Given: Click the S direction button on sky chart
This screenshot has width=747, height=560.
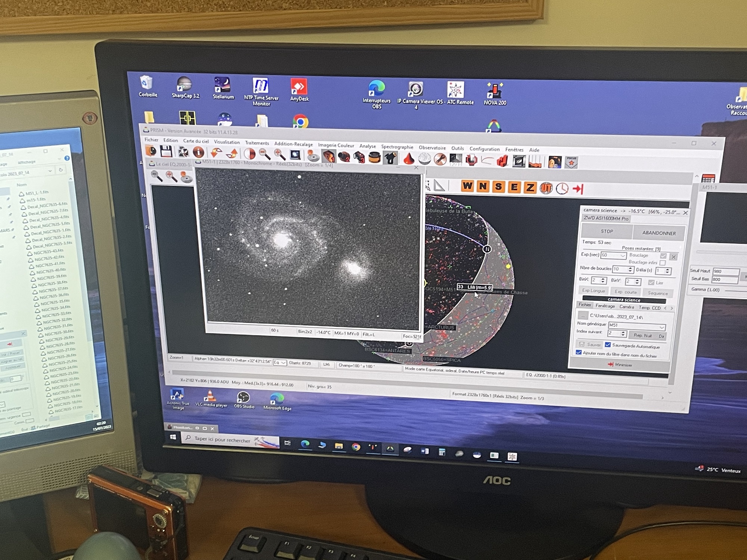Looking at the screenshot, I should click(498, 187).
